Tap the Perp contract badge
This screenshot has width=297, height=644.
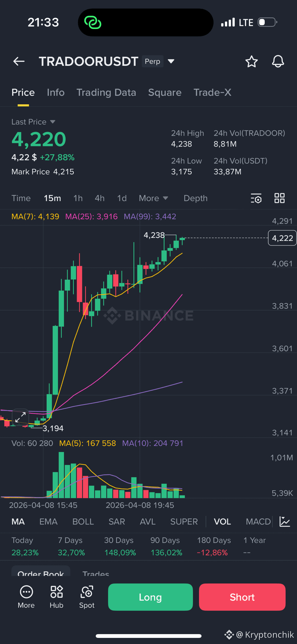152,61
